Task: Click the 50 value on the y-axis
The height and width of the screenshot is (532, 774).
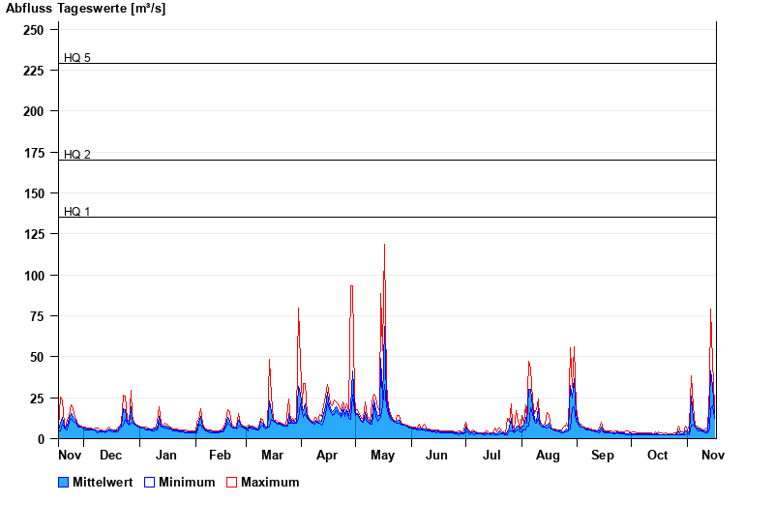Action: click(39, 357)
